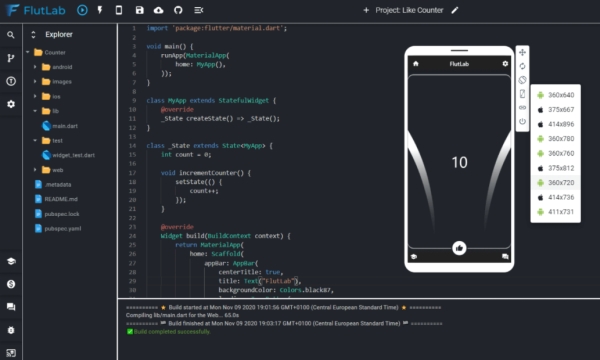Click the hot reload lightning icon

tap(100, 10)
